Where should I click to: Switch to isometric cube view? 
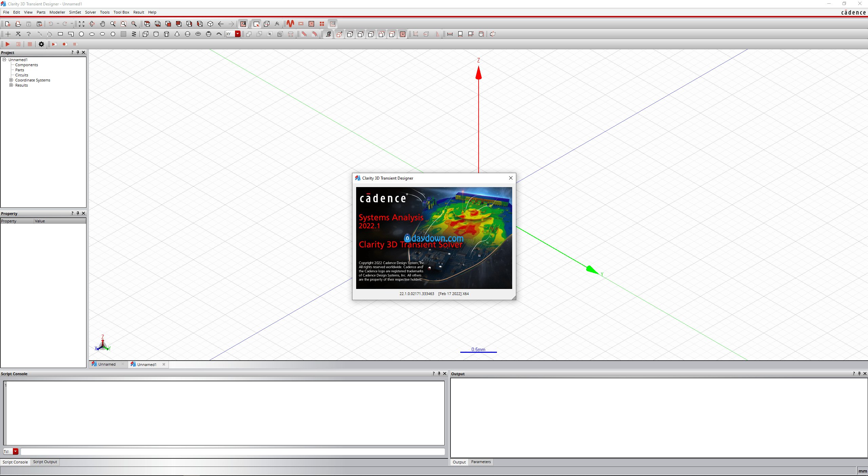click(x=210, y=24)
